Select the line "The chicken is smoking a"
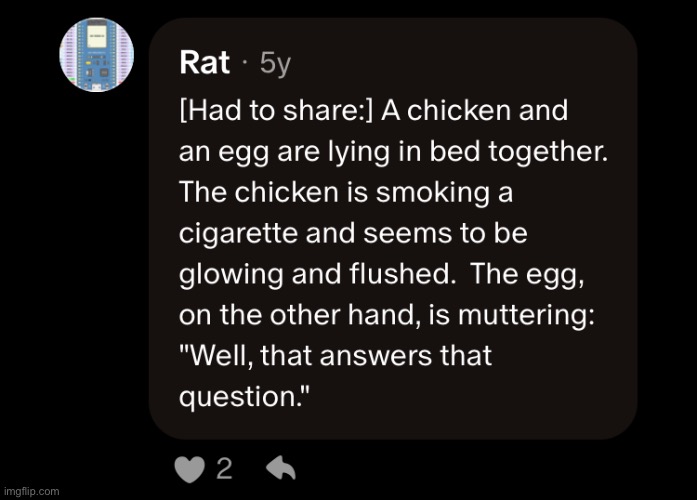This screenshot has width=697, height=500. tap(346, 192)
